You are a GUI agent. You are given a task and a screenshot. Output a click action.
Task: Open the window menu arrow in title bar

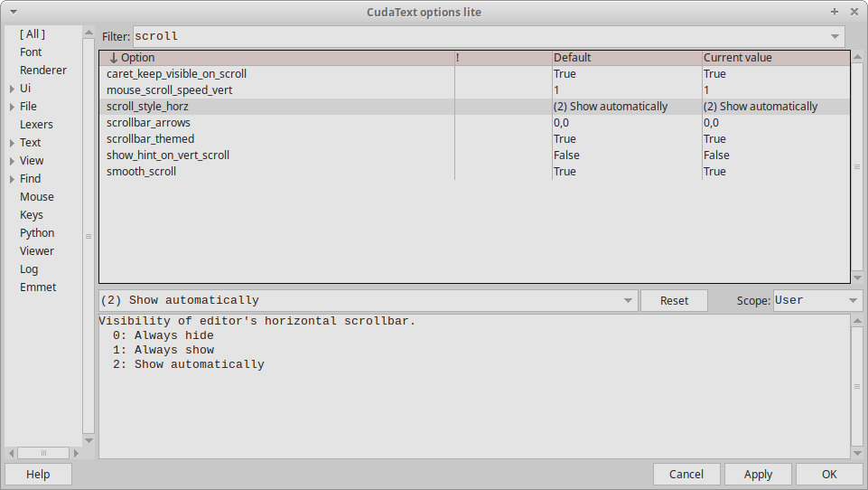point(14,12)
